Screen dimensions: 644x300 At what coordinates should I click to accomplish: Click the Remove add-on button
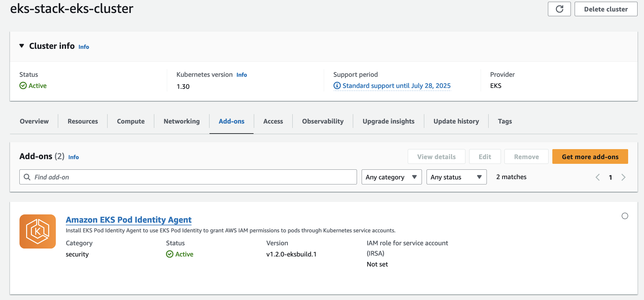pyautogui.click(x=526, y=156)
